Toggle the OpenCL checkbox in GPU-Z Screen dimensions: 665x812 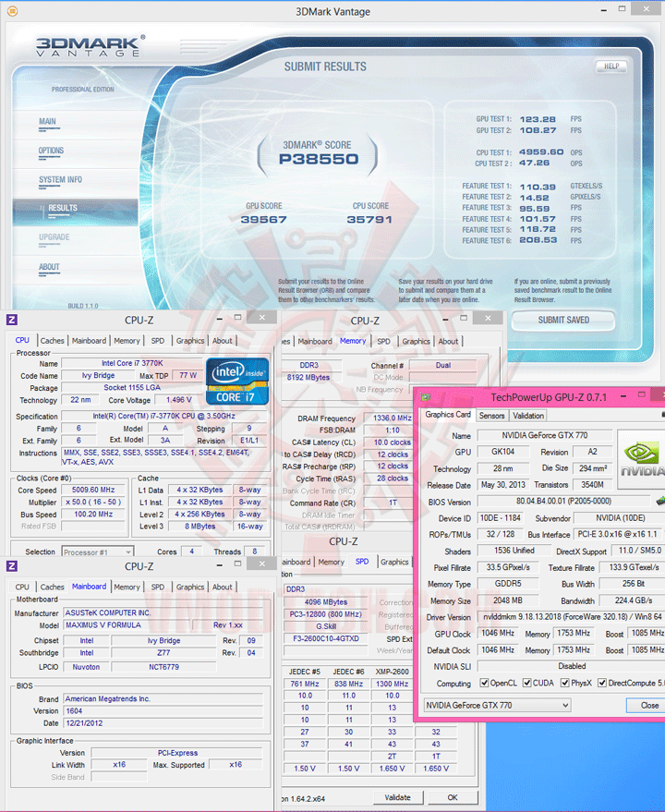[x=484, y=683]
